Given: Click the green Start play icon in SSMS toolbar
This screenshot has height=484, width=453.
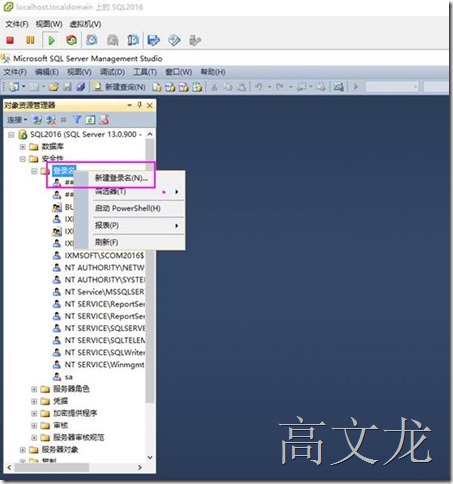Looking at the screenshot, I should tap(356, 87).
